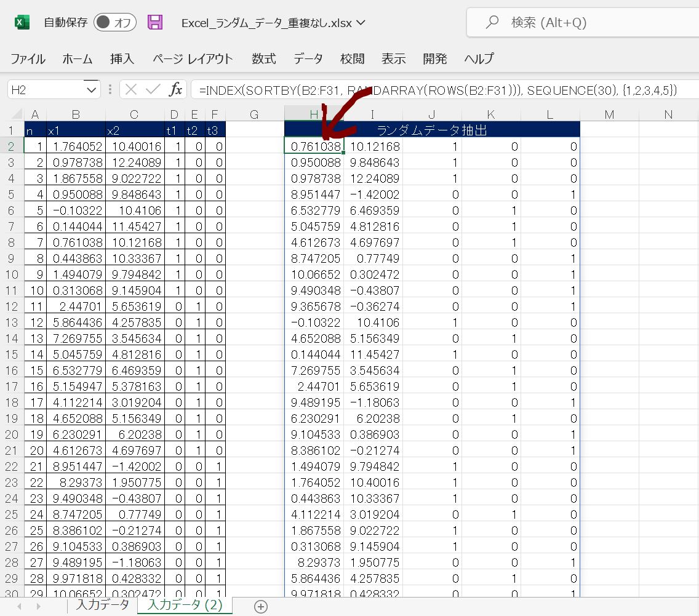Screen dimensions: 699x616
Task: Click header cell x1
Action: click(x=76, y=130)
